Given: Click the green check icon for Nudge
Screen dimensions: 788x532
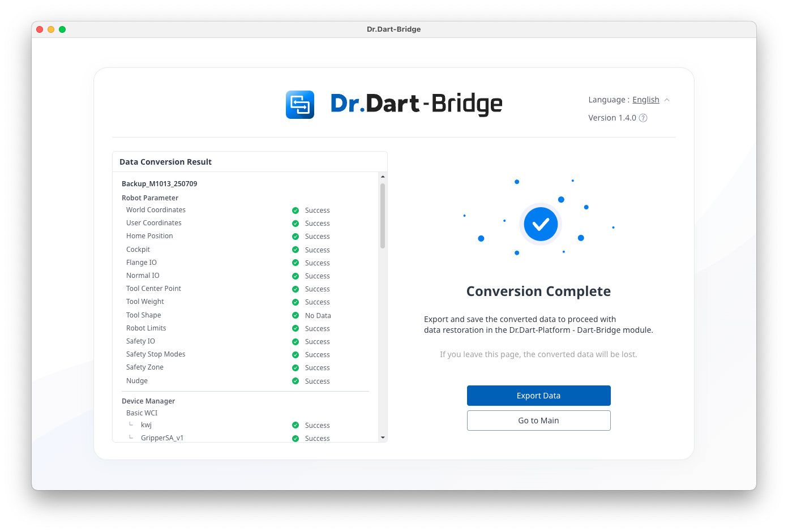Looking at the screenshot, I should (295, 381).
